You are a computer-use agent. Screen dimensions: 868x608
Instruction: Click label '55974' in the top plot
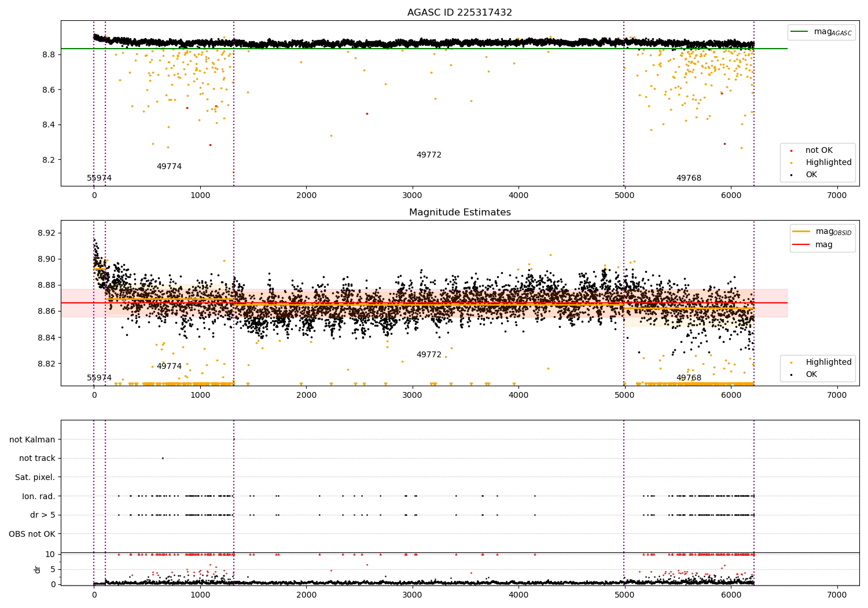100,178
